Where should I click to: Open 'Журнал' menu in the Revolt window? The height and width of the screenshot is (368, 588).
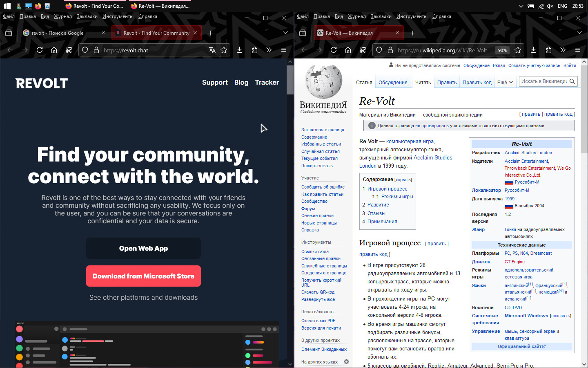(62, 16)
